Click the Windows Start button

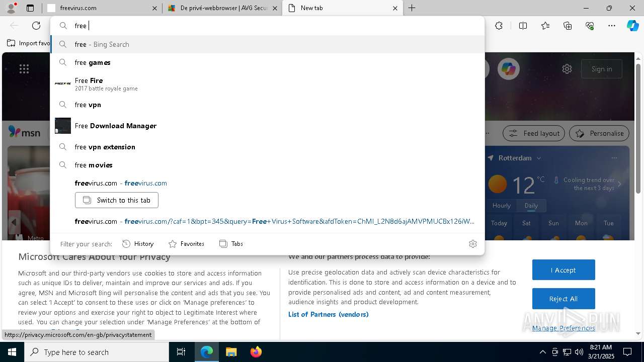pos(12,352)
